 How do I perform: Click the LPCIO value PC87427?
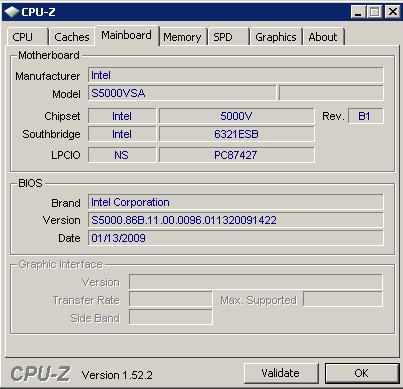[x=236, y=155]
